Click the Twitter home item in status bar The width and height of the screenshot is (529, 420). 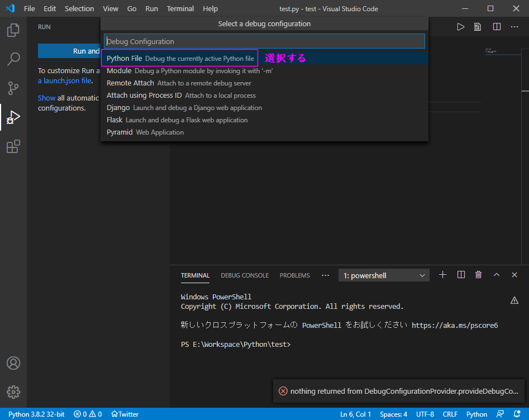click(x=125, y=414)
